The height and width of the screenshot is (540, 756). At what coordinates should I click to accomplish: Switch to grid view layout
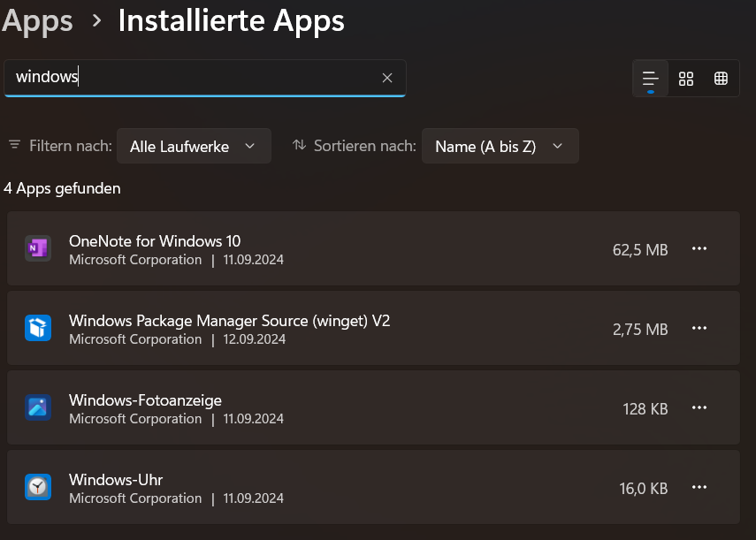pyautogui.click(x=686, y=79)
